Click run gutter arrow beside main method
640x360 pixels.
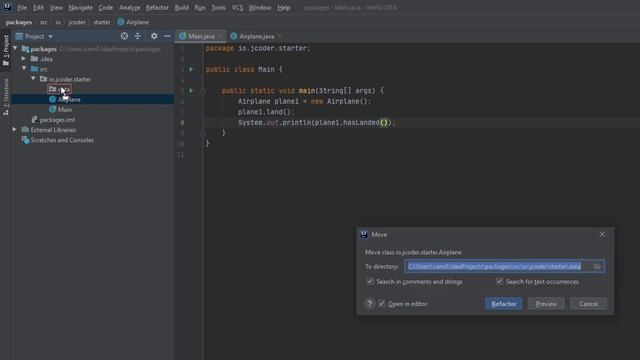tap(191, 91)
